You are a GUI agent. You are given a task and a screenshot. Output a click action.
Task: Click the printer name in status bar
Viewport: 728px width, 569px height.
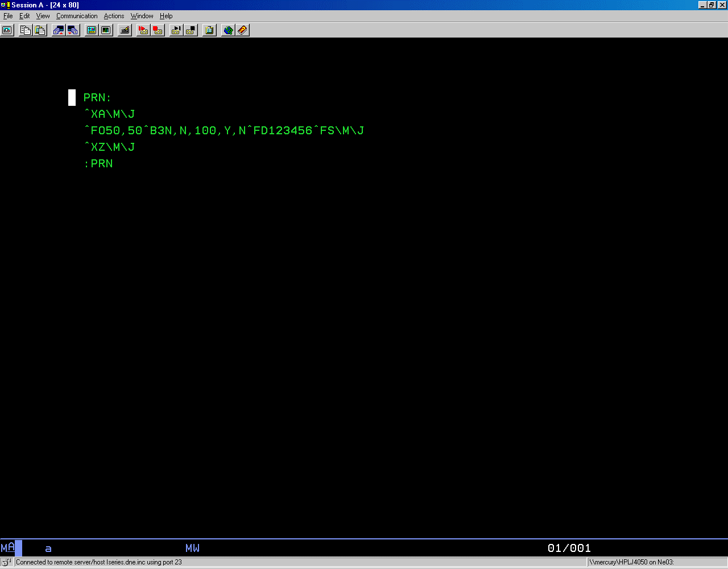click(x=631, y=562)
